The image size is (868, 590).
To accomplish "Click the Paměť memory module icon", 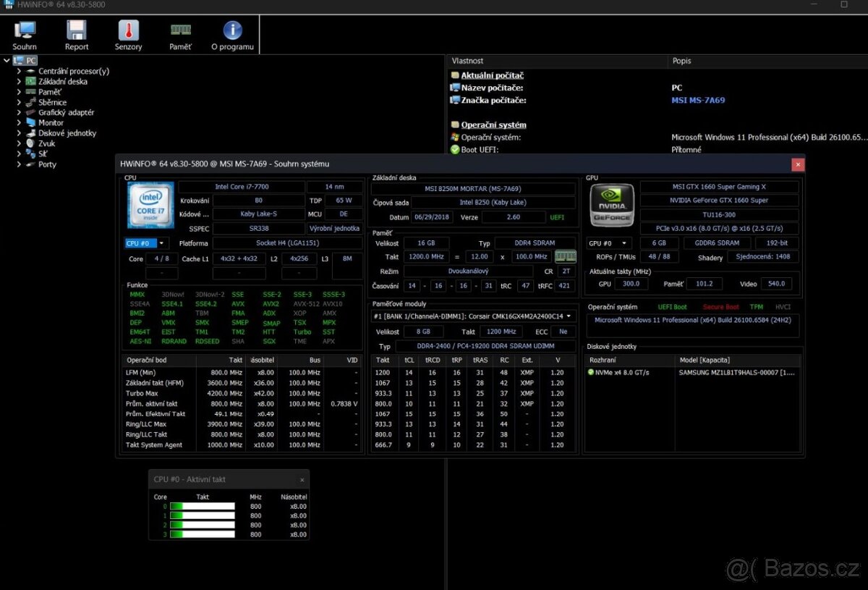I will click(180, 35).
